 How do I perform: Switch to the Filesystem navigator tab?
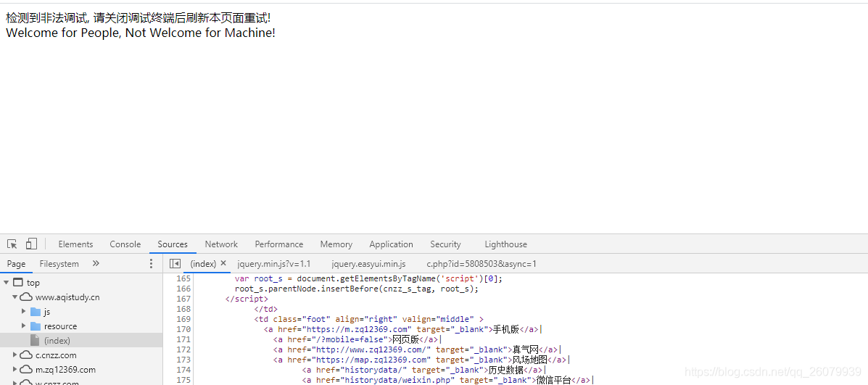click(59, 264)
